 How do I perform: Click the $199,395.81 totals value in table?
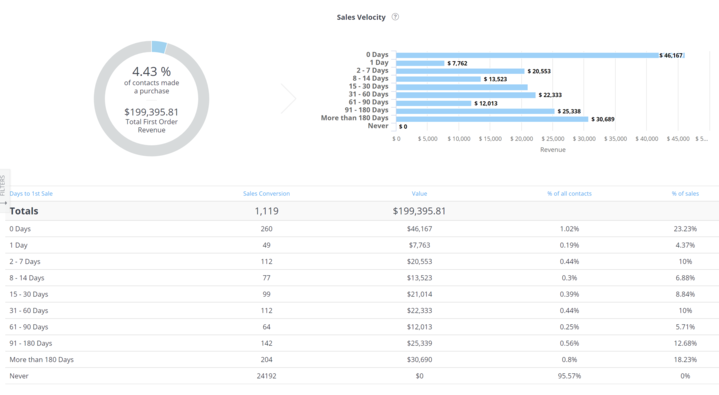click(419, 211)
